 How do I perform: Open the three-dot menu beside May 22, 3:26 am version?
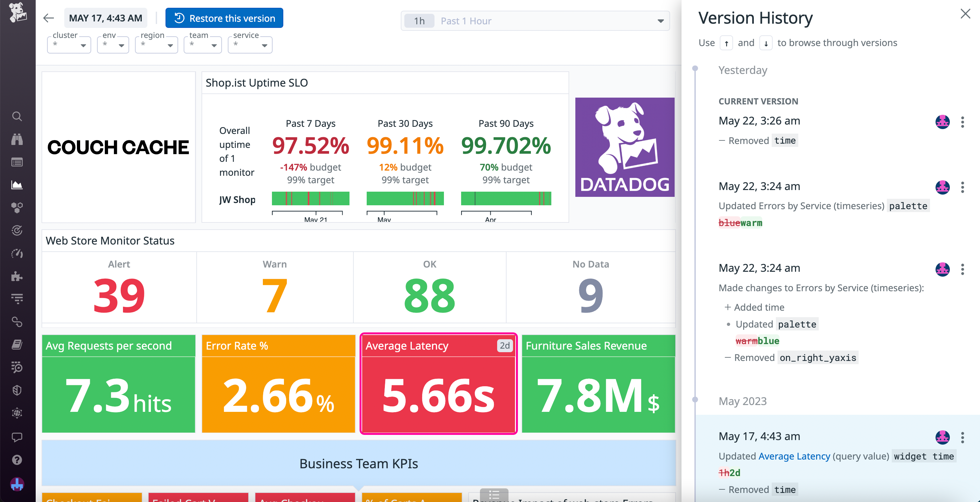(963, 122)
